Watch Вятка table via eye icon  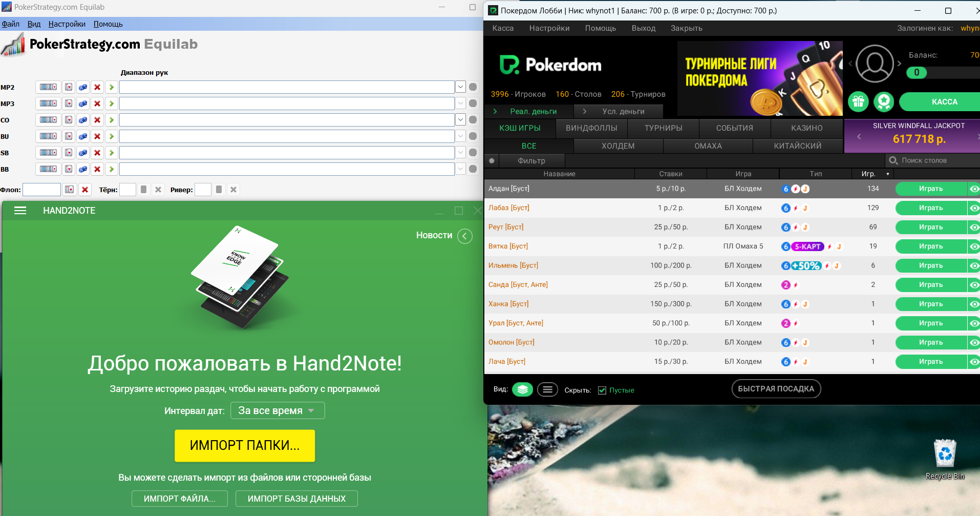[974, 246]
